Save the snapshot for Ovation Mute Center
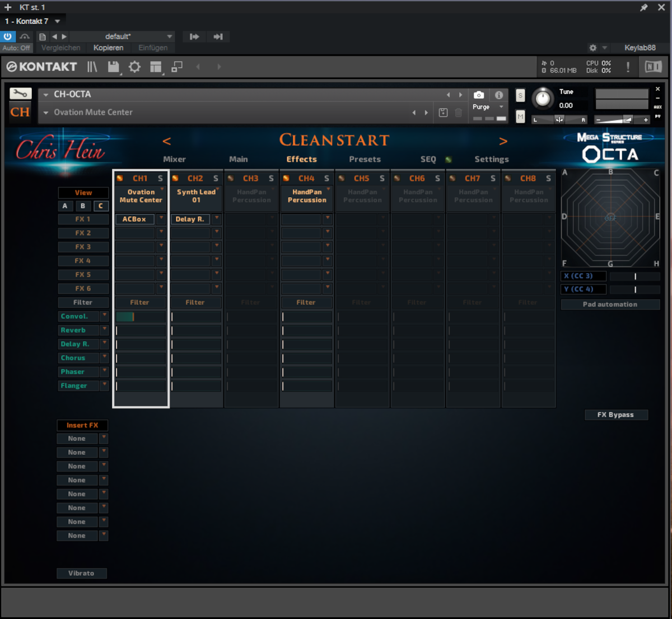Viewport: 672px width, 619px height. [x=443, y=112]
